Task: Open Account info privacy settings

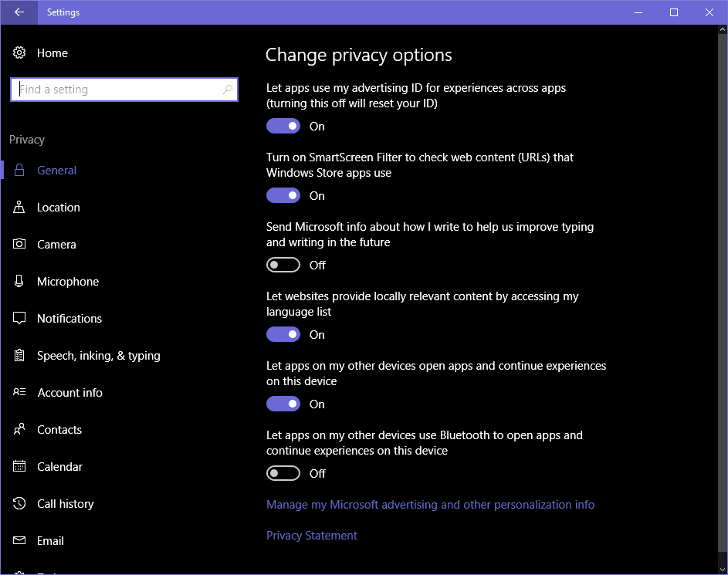Action: pos(69,392)
